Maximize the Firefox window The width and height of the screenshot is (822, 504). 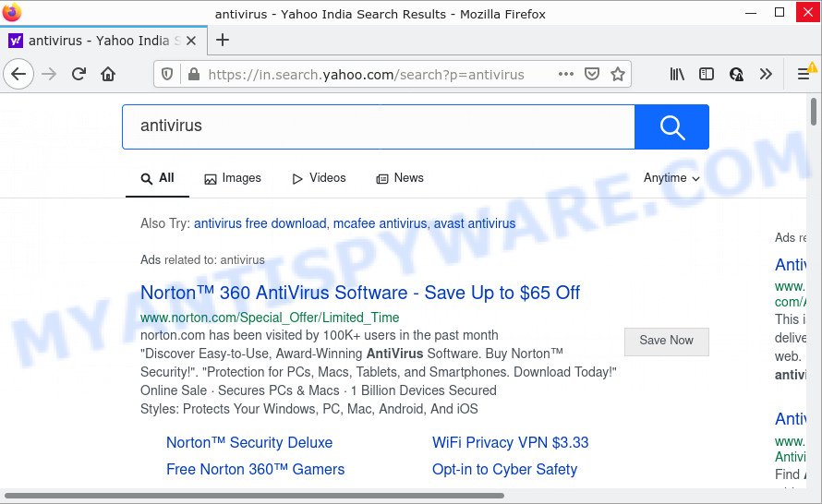click(780, 12)
